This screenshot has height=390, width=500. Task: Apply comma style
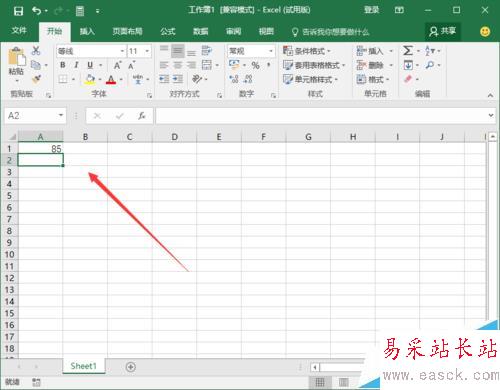coord(269,65)
